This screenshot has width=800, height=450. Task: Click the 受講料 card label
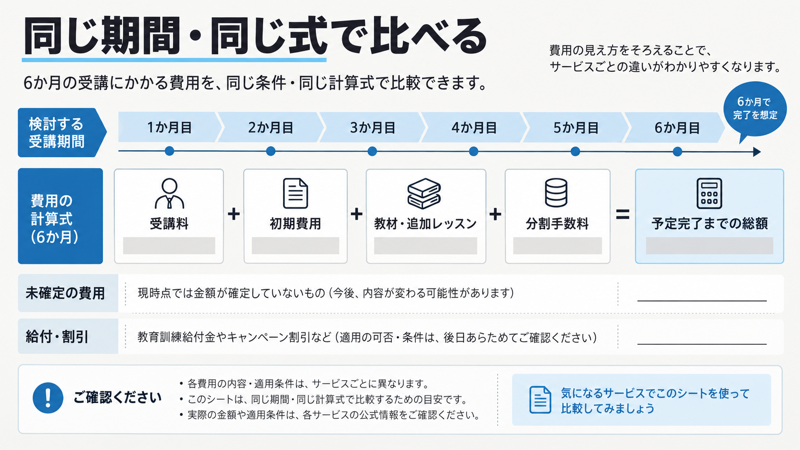pos(169,223)
